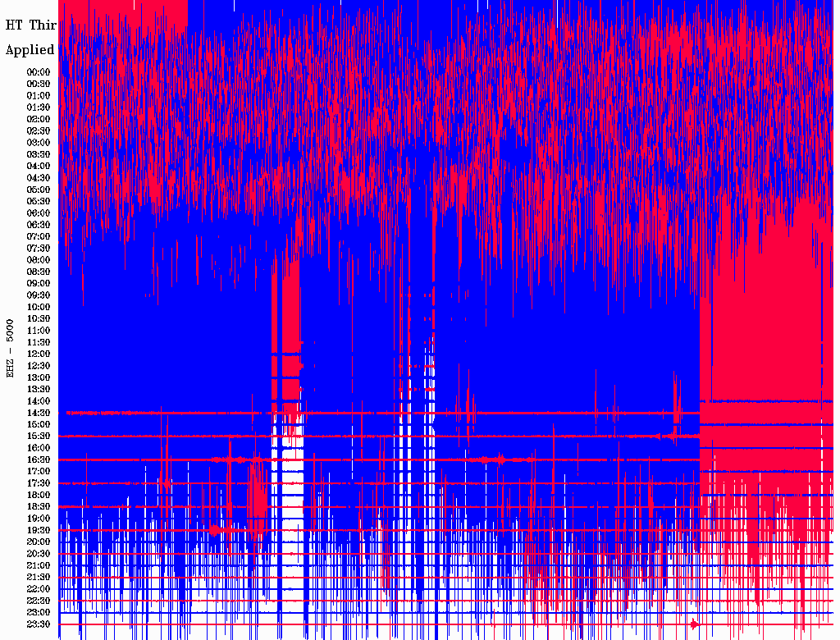Choose the 02:30 time label
Image resolution: width=840 pixels, height=640 pixels.
click(x=39, y=130)
